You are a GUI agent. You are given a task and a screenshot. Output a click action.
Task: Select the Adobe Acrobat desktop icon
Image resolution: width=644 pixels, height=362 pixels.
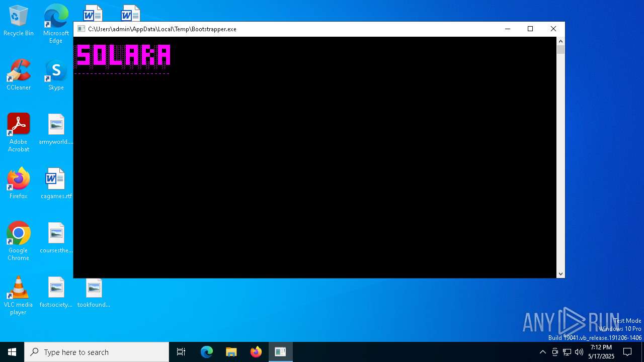click(19, 133)
